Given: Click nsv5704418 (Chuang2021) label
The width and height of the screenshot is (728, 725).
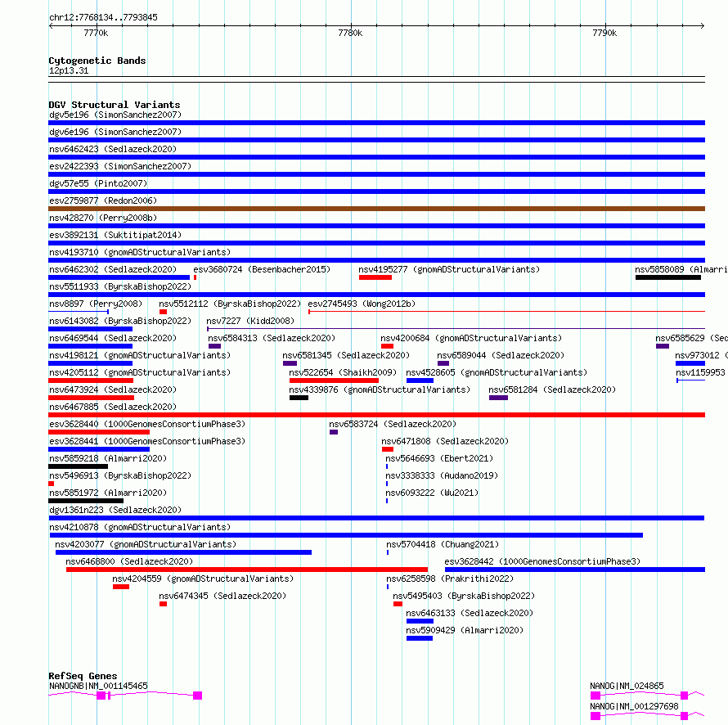Looking at the screenshot, I should 443,544.
